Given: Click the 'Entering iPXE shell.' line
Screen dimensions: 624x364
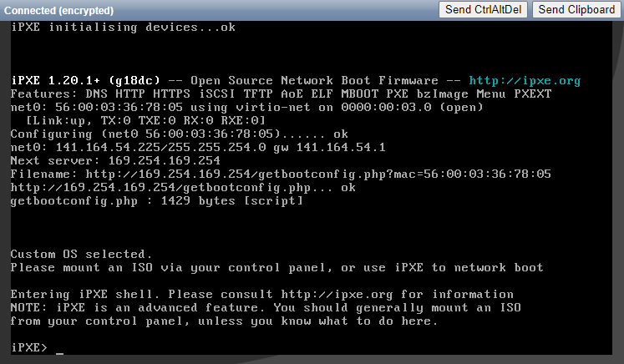Looking at the screenshot, I should pos(261,295).
